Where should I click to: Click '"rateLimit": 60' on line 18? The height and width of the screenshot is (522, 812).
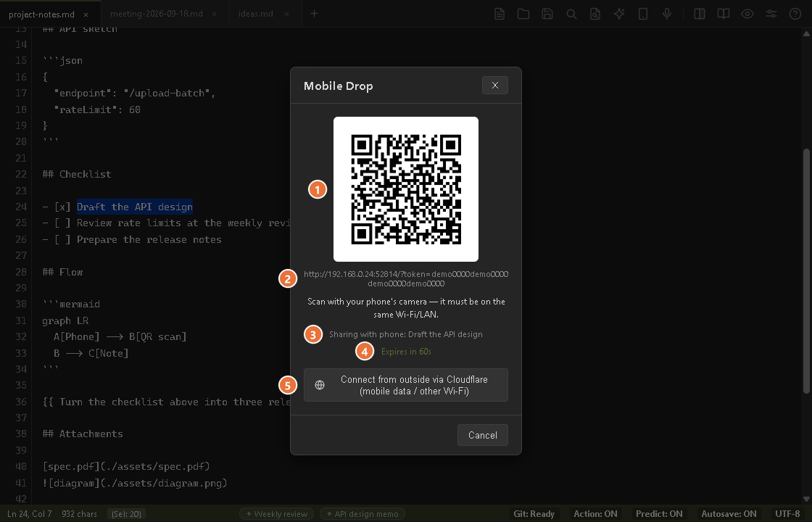[97, 109]
